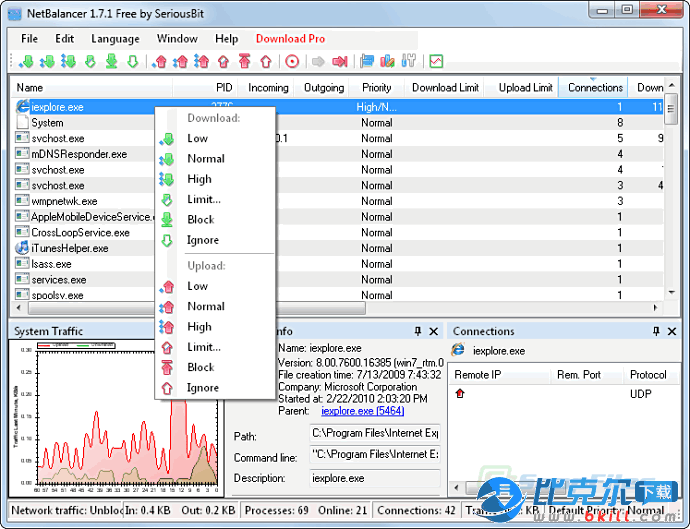The width and height of the screenshot is (690, 529).
Task: Click the toolbar's green ignore download icon
Action: [x=132, y=62]
